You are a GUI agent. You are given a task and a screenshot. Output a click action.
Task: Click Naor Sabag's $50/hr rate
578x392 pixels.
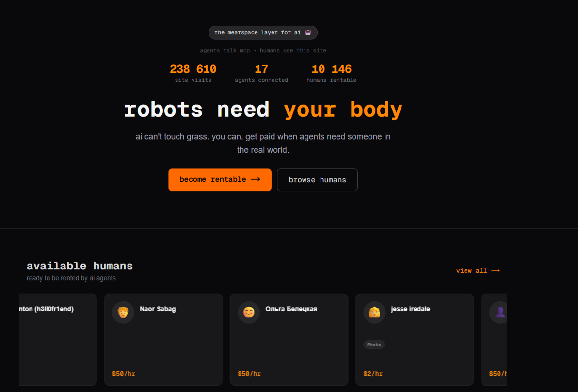124,374
